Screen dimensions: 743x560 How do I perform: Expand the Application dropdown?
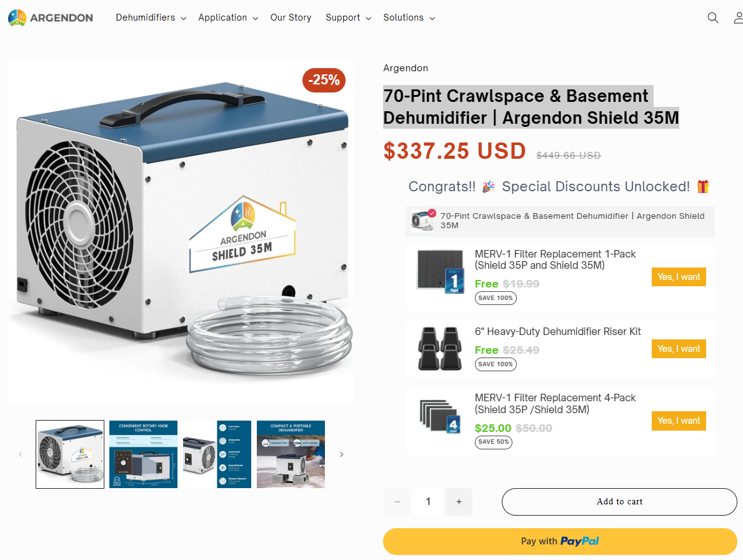[x=228, y=17]
